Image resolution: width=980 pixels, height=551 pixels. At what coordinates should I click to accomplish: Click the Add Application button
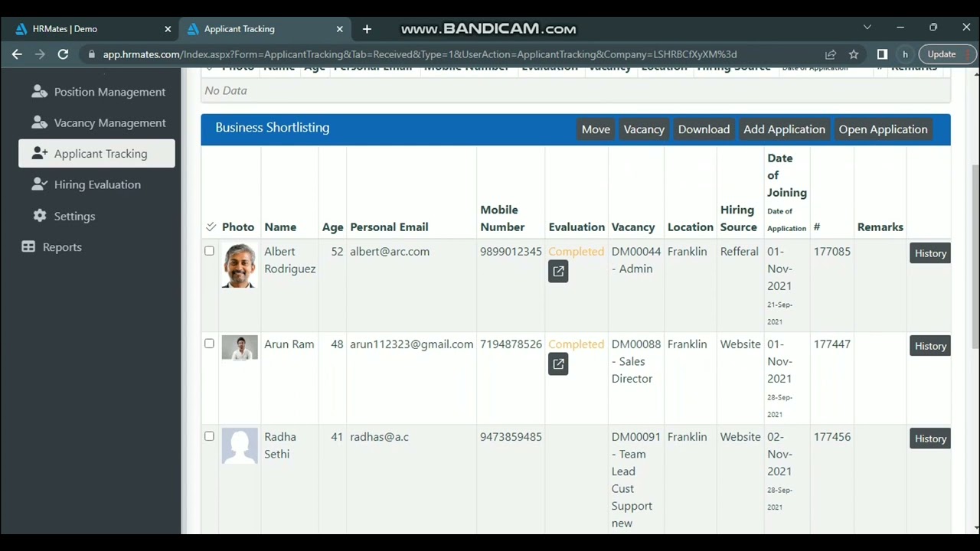(x=784, y=129)
